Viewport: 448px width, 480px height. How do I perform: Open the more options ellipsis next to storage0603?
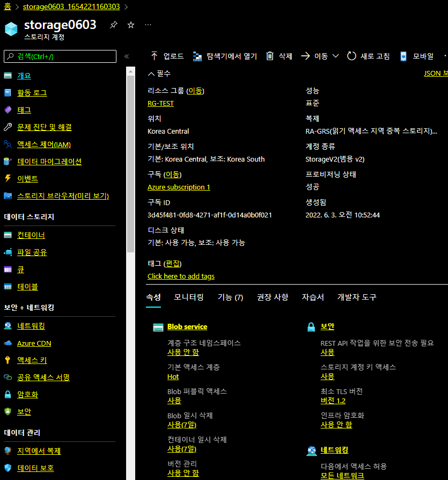(148, 25)
